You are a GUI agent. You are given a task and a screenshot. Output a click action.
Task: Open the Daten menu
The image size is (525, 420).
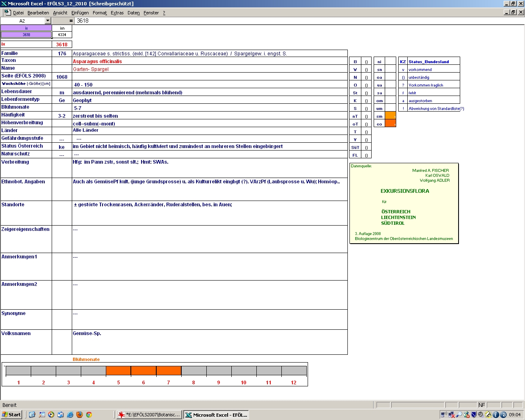134,13
